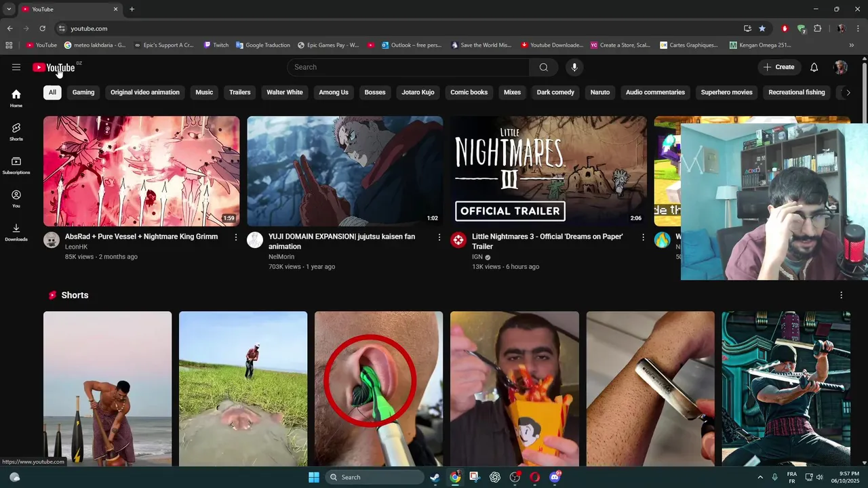Viewport: 868px width, 488px height.
Task: Select the Music filter chip
Action: point(204,92)
